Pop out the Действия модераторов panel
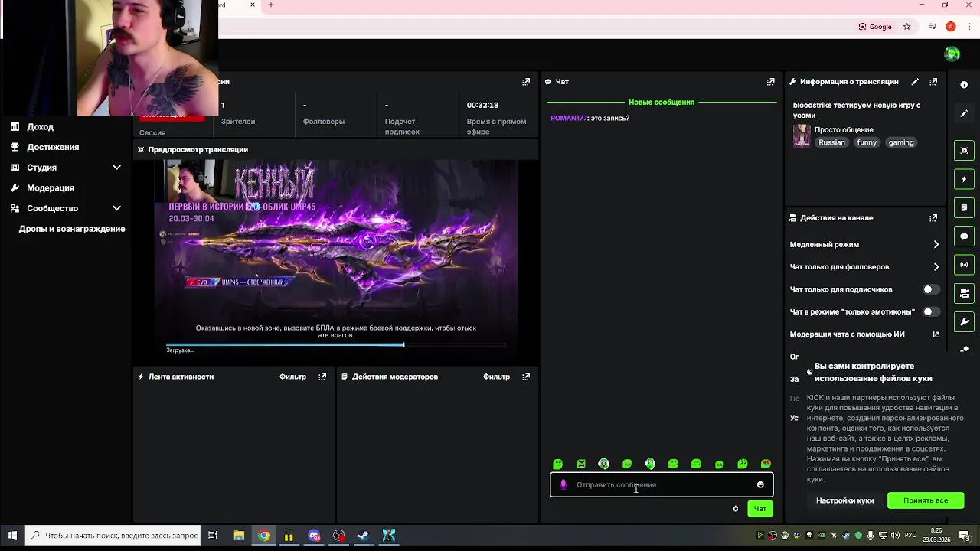 click(x=525, y=377)
